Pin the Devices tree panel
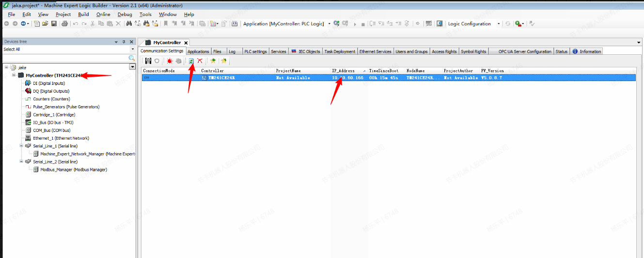 tap(124, 42)
